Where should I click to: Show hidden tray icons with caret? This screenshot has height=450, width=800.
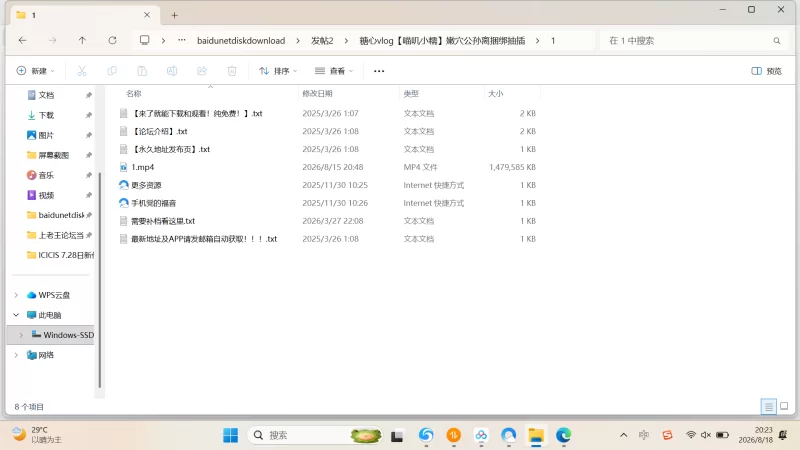(x=623, y=435)
